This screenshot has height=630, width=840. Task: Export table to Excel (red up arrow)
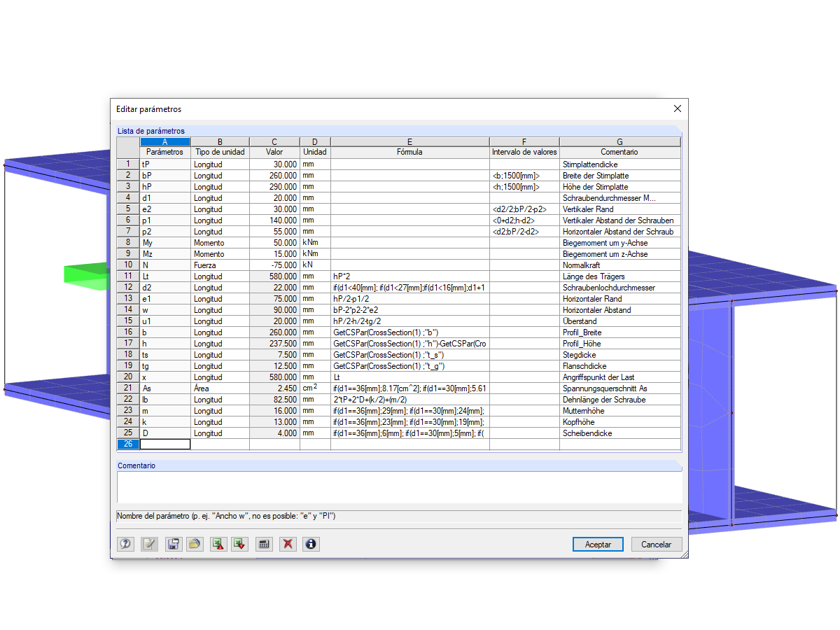click(x=218, y=544)
